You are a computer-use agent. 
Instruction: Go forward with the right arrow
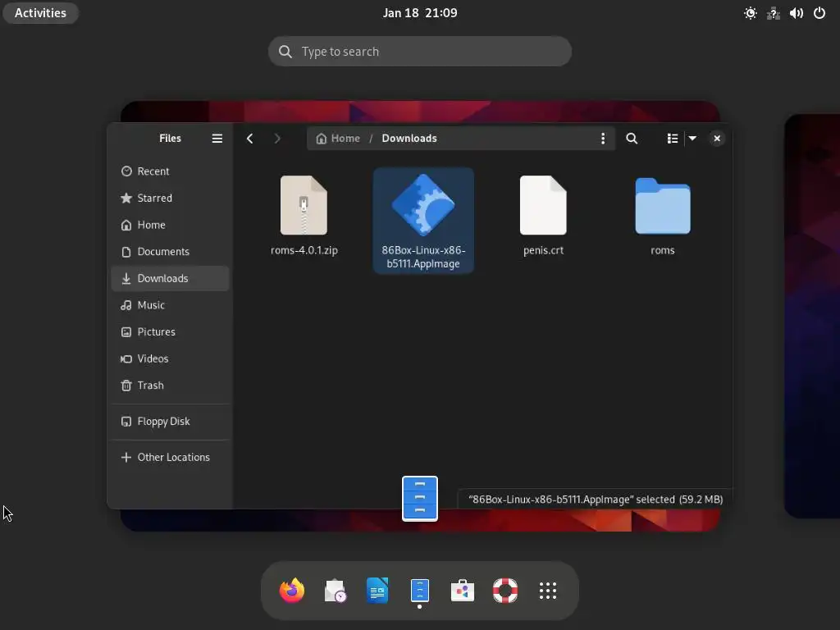pos(277,138)
